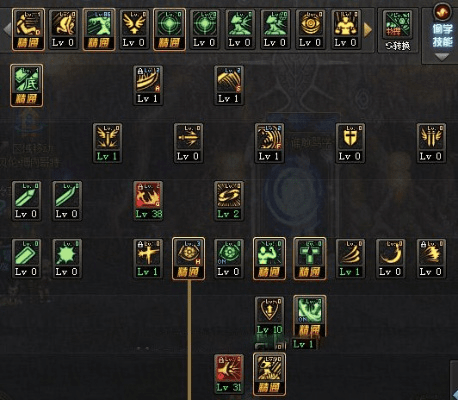Select the red flame skill at Lv 38
458x400 pixels.
coord(148,201)
